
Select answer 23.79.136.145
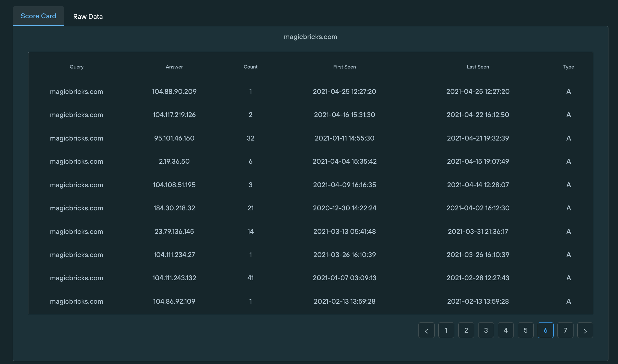174,231
